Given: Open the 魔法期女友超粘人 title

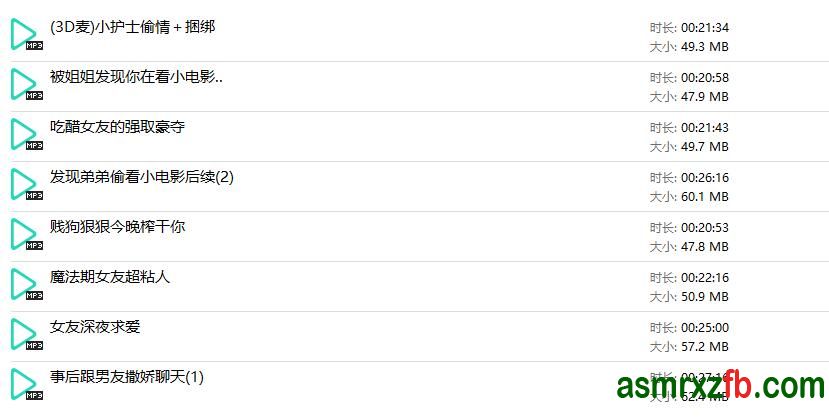Looking at the screenshot, I should (x=110, y=277).
